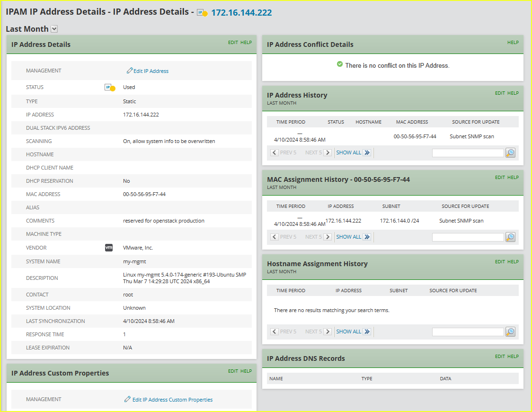Click the Linux my-mgmt description text
This screenshot has width=532, height=412.
coord(185,278)
